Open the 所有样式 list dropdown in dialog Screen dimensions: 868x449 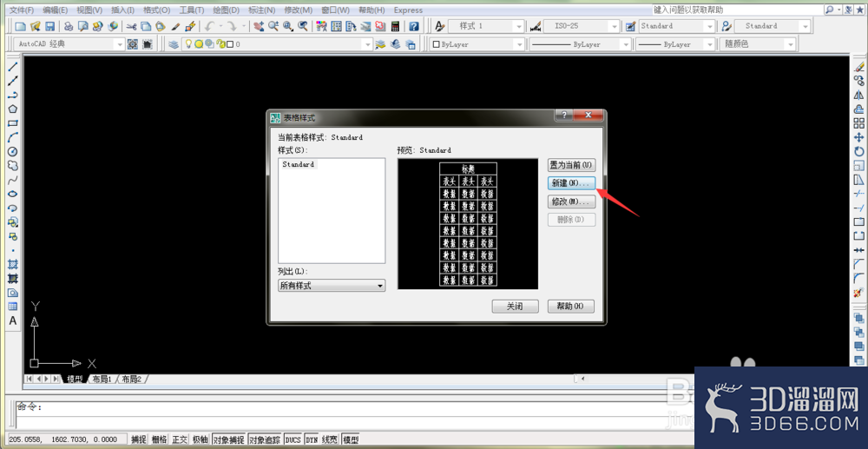click(332, 286)
